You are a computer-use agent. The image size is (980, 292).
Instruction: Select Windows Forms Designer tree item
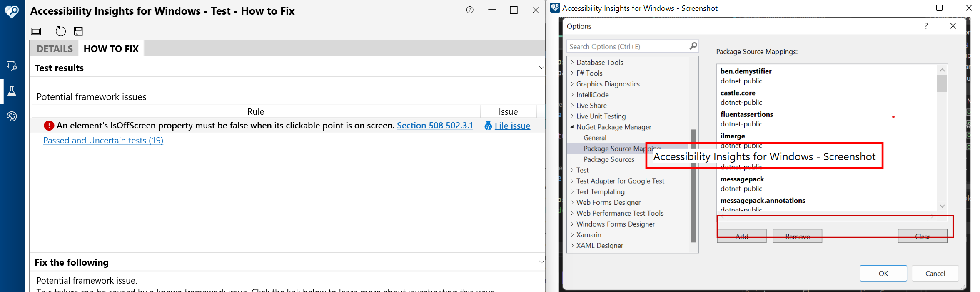[615, 224]
